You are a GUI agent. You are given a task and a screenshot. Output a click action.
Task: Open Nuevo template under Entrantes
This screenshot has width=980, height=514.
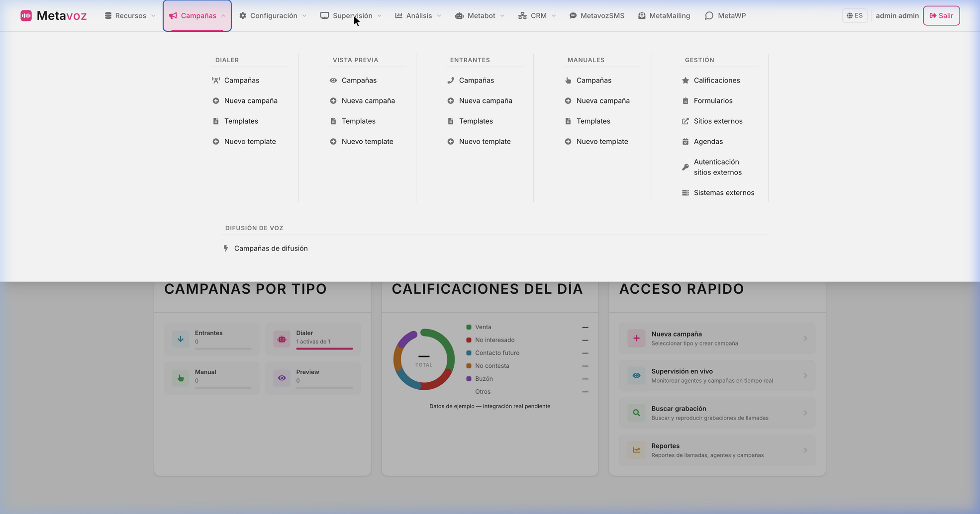point(485,142)
